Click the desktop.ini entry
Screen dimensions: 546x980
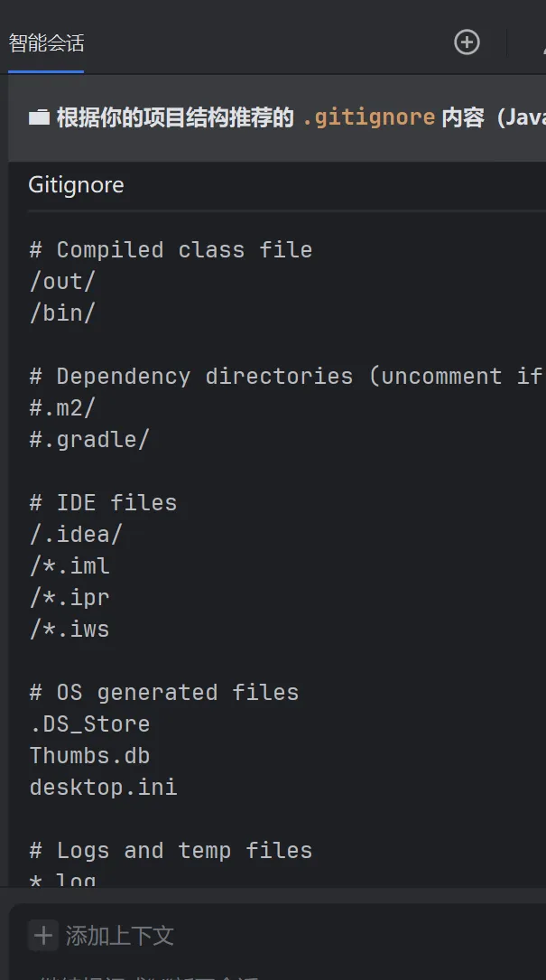coord(103,787)
